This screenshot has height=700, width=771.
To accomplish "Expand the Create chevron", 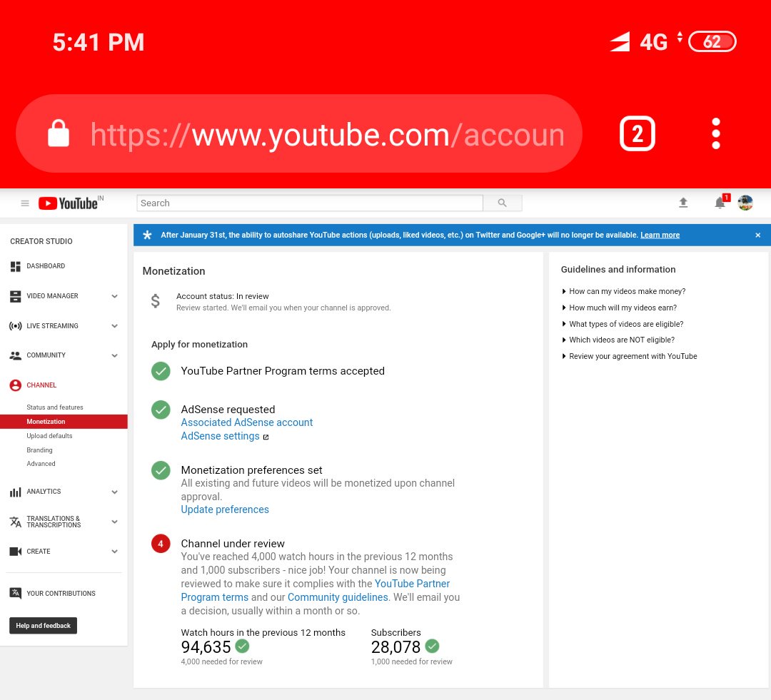I will pyautogui.click(x=114, y=552).
